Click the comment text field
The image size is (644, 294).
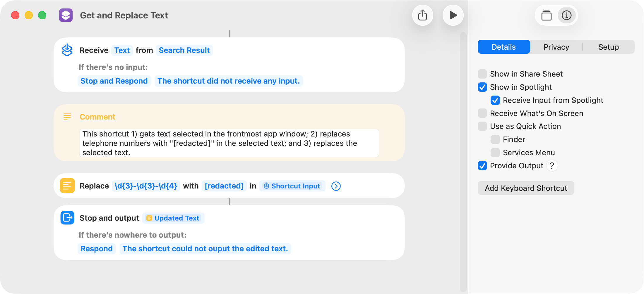pos(229,143)
